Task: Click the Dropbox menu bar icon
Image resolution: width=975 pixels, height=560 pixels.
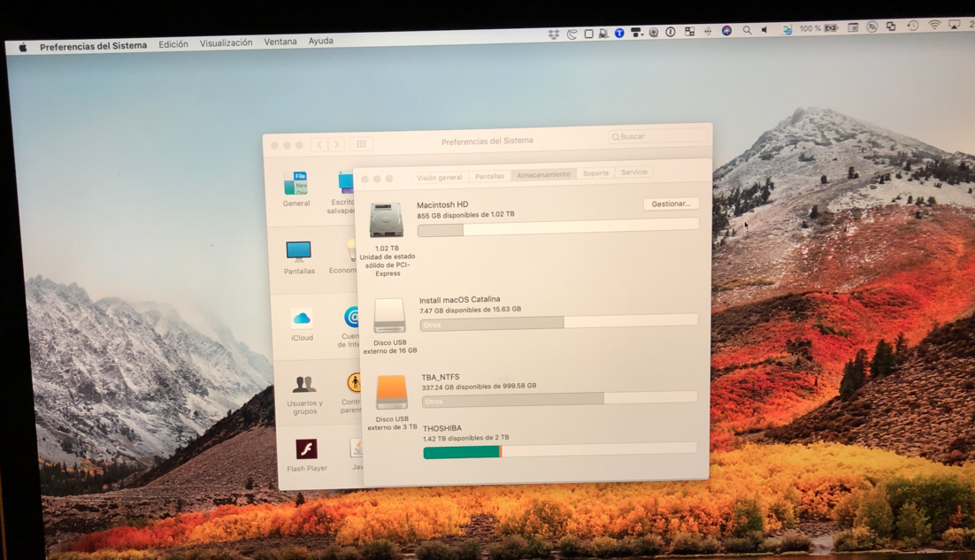Action: point(553,35)
